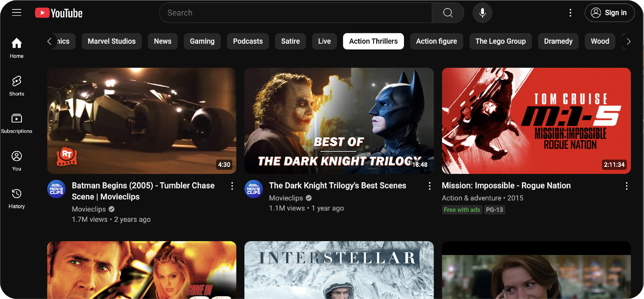The height and width of the screenshot is (299, 644).
Task: Select the Satire chip
Action: tap(291, 41)
